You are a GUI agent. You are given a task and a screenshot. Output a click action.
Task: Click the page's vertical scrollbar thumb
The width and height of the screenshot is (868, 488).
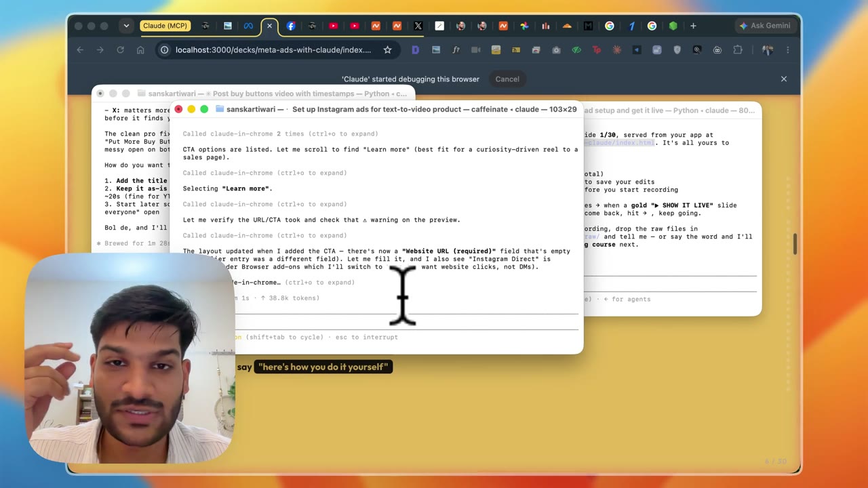click(796, 244)
